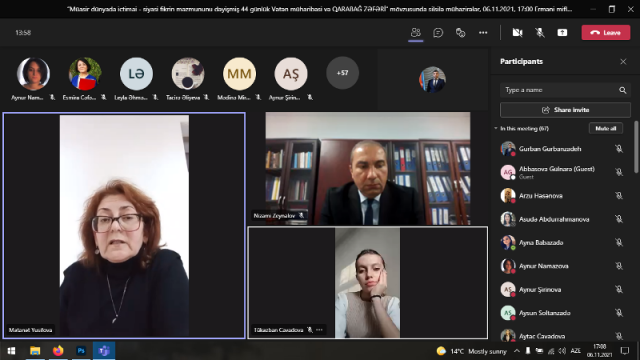This screenshot has height=360, width=640.
Task: Show the +57 additional participants
Action: pyautogui.click(x=342, y=73)
